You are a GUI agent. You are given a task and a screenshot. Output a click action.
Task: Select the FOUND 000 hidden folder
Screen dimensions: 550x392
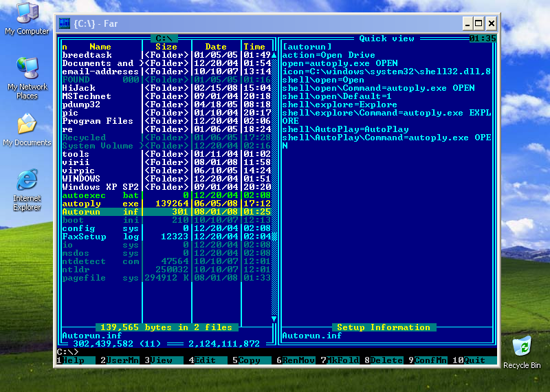click(x=166, y=80)
